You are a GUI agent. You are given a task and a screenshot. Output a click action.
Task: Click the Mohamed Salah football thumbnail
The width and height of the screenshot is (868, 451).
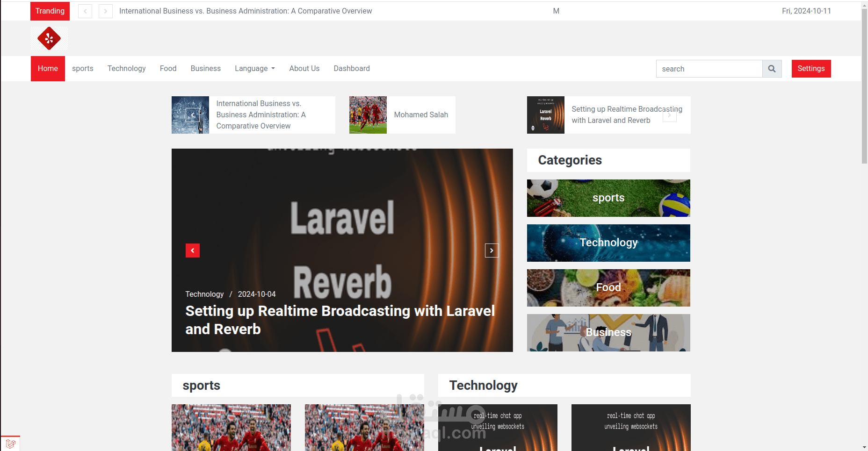pyautogui.click(x=368, y=115)
